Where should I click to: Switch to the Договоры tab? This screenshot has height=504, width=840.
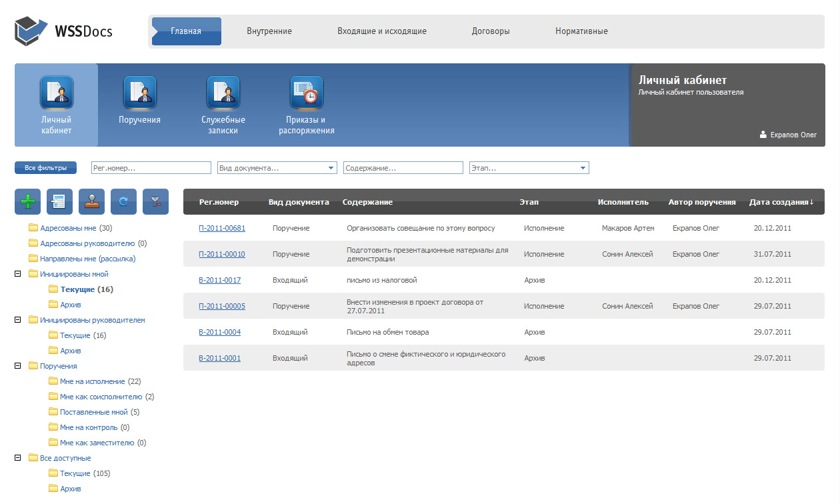[491, 31]
